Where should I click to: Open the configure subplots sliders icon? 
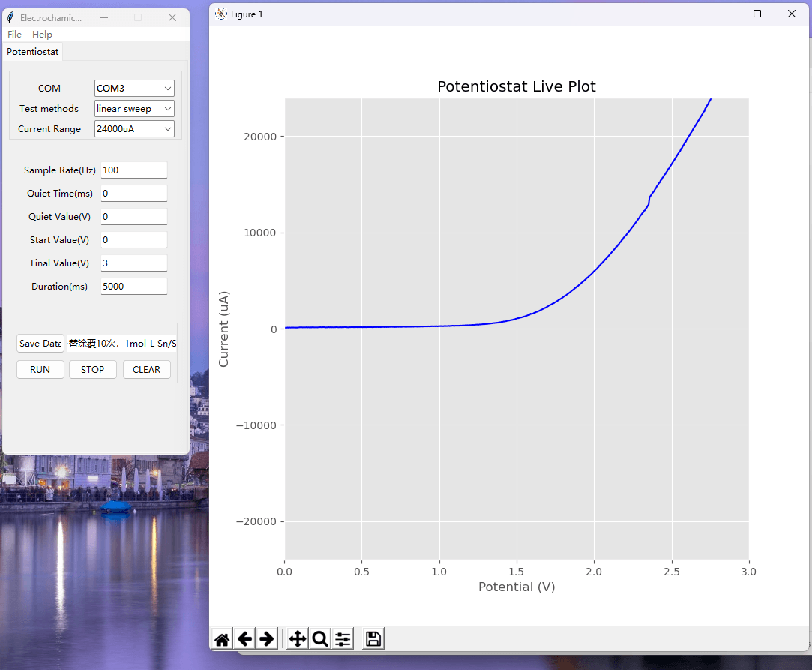(343, 639)
